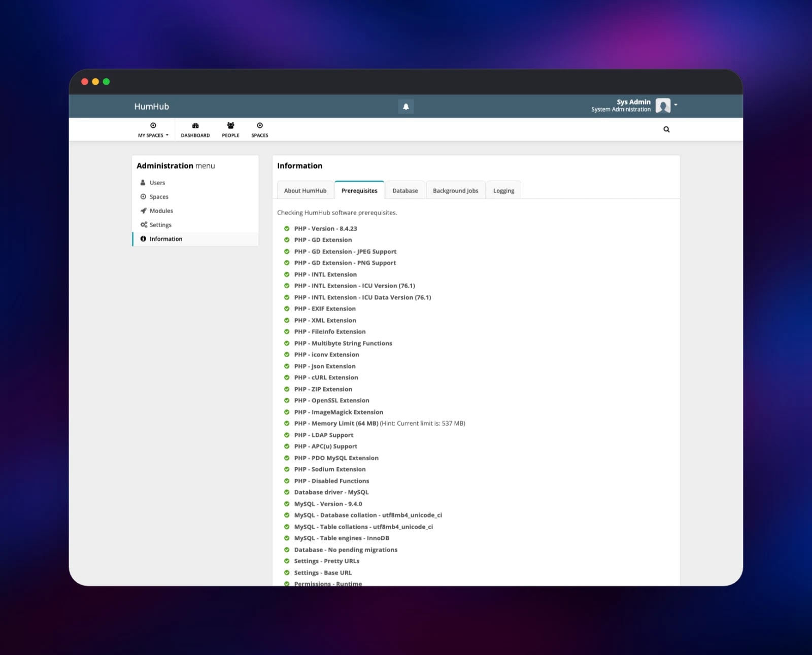Click the HumHub logo text
812x655 pixels.
[152, 107]
